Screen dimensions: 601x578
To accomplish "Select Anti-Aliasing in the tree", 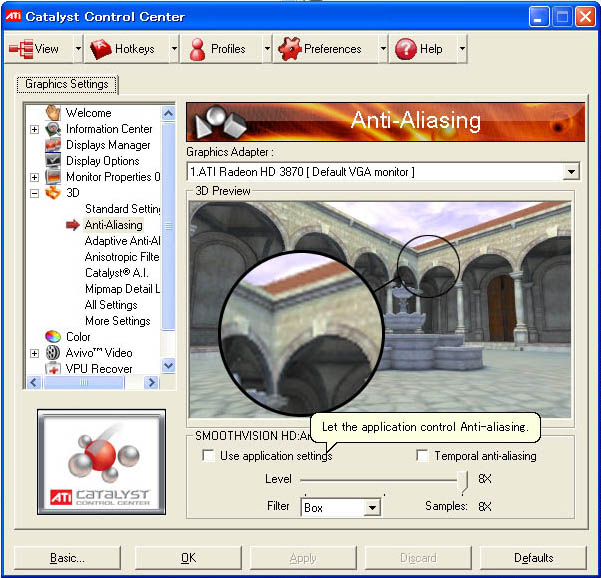I will tap(113, 225).
